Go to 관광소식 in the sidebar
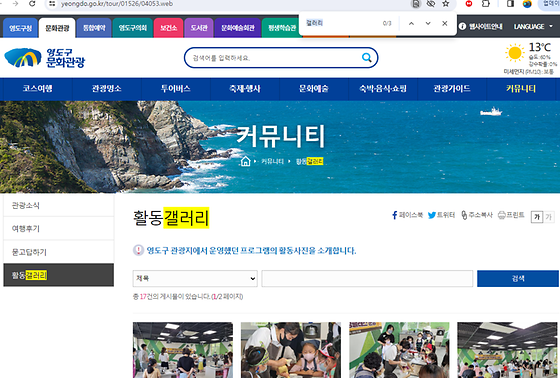Image resolution: width=560 pixels, height=378 pixels. (x=59, y=205)
